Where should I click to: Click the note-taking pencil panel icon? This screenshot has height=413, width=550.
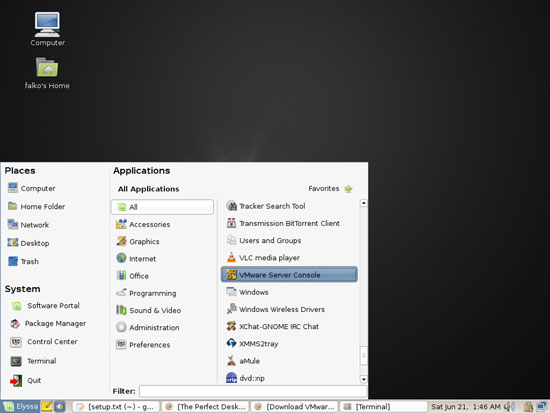tap(47, 406)
